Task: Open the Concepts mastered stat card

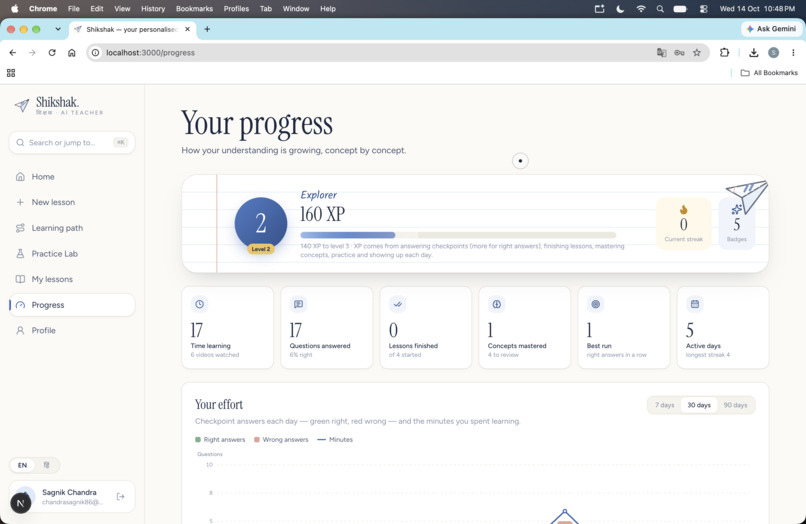Action: [x=525, y=328]
